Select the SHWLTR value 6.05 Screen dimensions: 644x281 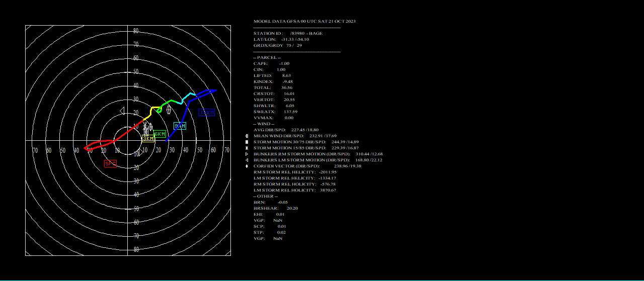pyautogui.click(x=290, y=106)
